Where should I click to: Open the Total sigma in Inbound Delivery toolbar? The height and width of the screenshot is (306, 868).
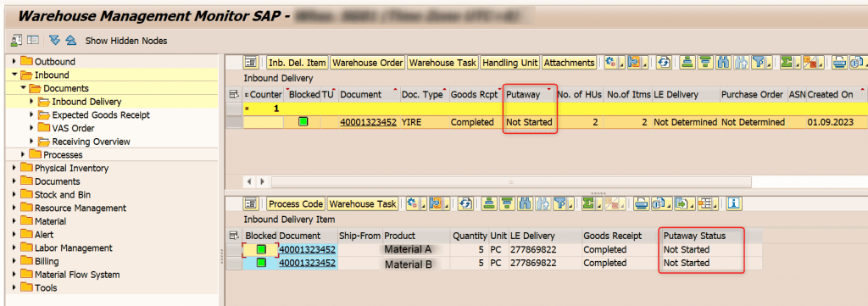(789, 63)
